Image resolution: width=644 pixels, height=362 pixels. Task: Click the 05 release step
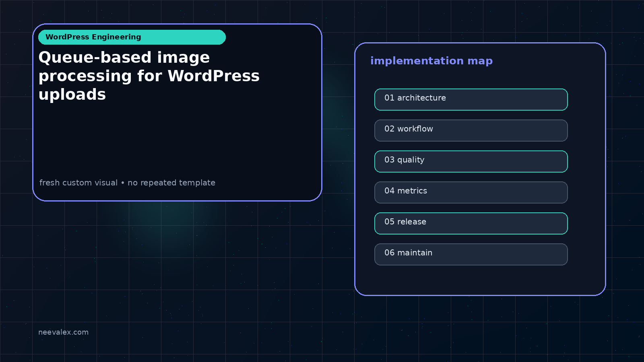click(471, 223)
